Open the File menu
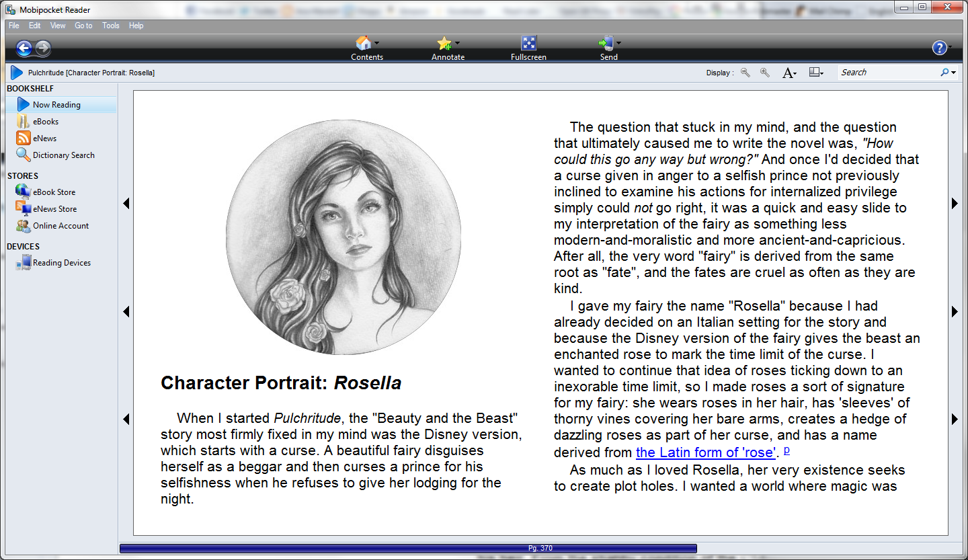The image size is (968, 560). (x=14, y=26)
